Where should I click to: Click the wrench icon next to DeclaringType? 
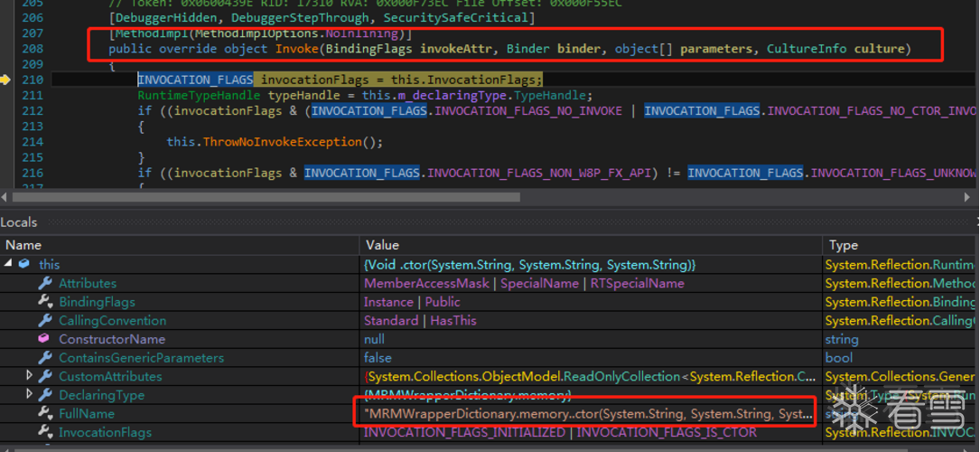[45, 395]
